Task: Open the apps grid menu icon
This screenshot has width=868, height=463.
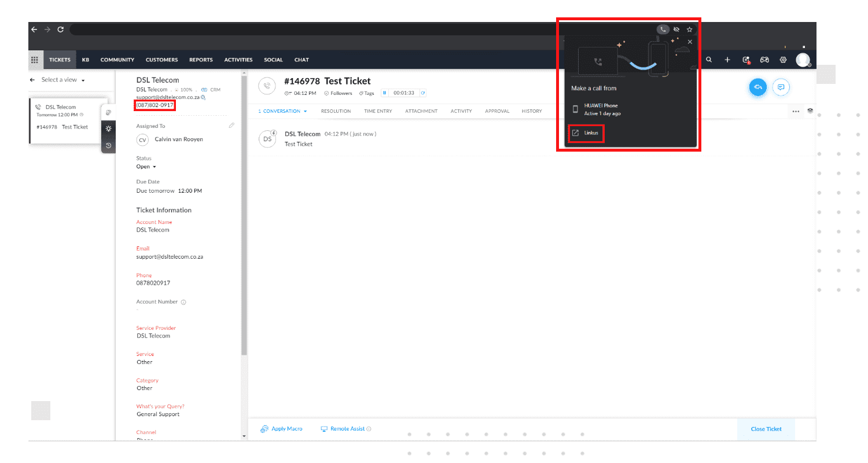Action: (34, 60)
